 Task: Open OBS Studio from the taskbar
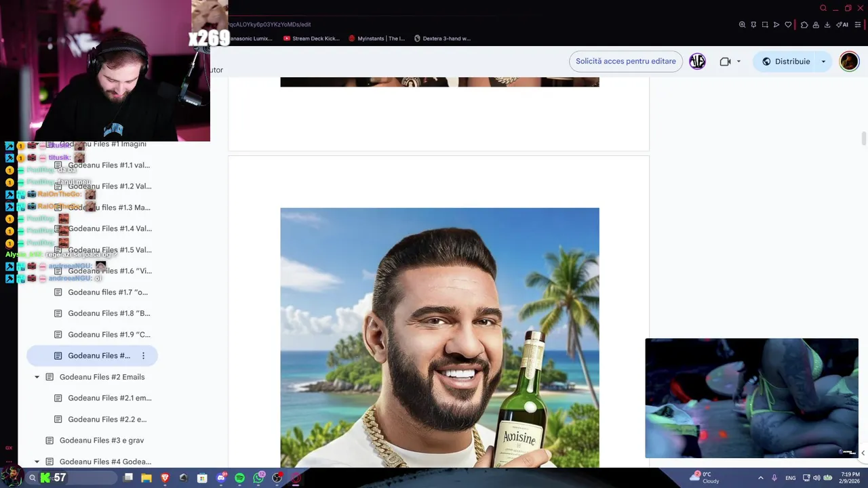(277, 478)
